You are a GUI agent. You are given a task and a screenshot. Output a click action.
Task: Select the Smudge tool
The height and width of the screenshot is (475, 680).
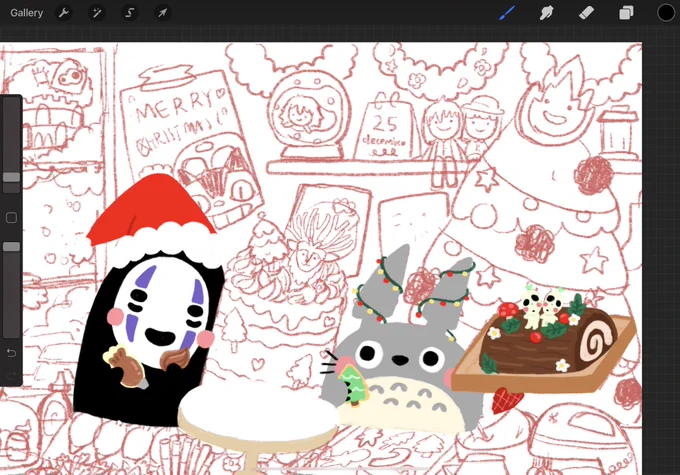coord(546,13)
